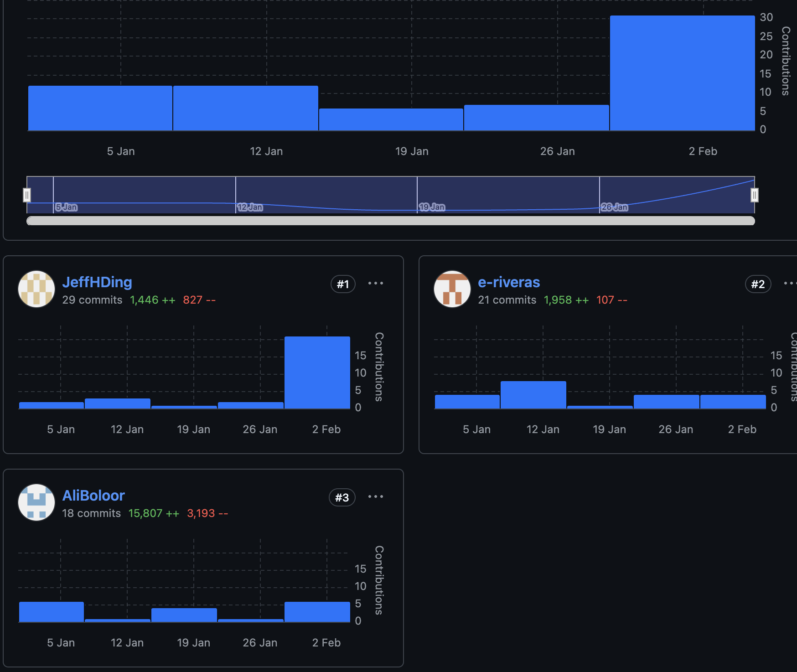Click e-riveras's avatar image
The height and width of the screenshot is (672, 797).
point(452,289)
